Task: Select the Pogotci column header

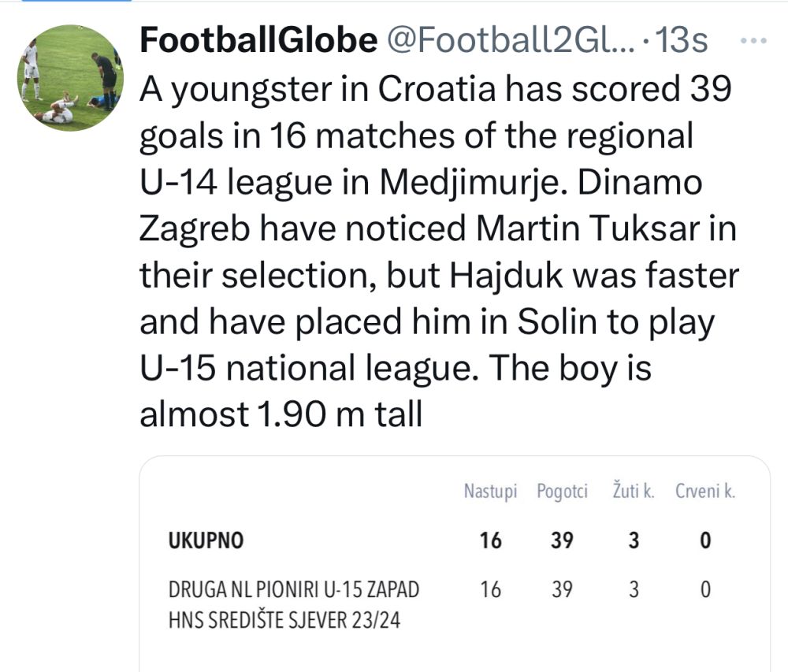Action: [562, 492]
